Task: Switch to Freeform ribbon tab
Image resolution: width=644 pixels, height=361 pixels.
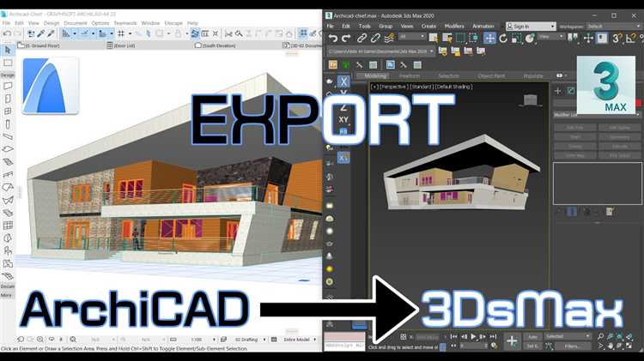Action: 410,76
